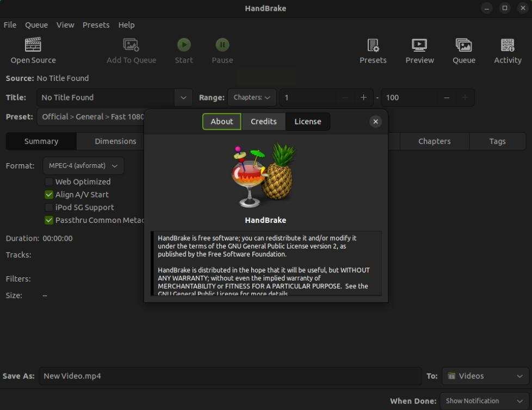Image resolution: width=532 pixels, height=410 pixels.
Task: Click the Save As filename field
Action: coord(230,376)
